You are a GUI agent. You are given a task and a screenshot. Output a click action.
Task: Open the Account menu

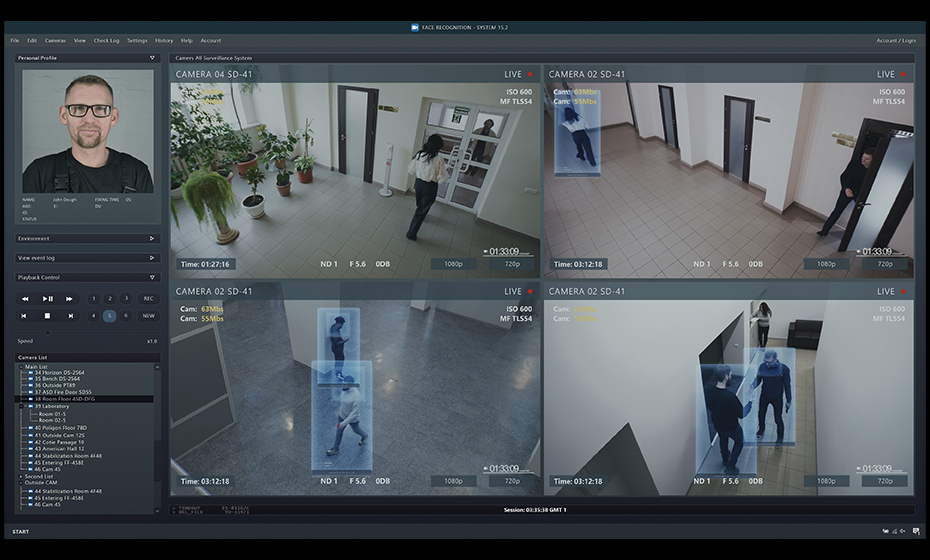tap(211, 41)
